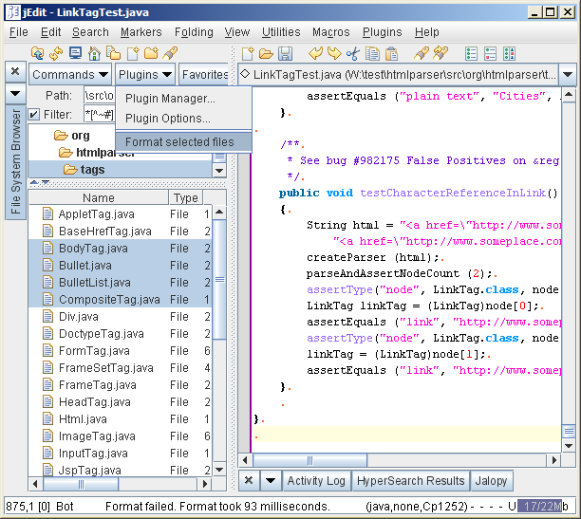The height and width of the screenshot is (519, 581).
Task: Open bottom dock menu arrow near Activity Log
Action: 270,480
